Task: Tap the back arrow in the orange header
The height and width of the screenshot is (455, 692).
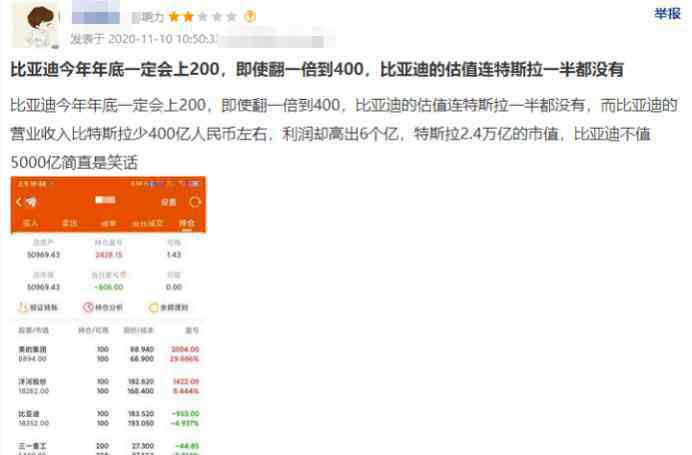Action: [19, 202]
